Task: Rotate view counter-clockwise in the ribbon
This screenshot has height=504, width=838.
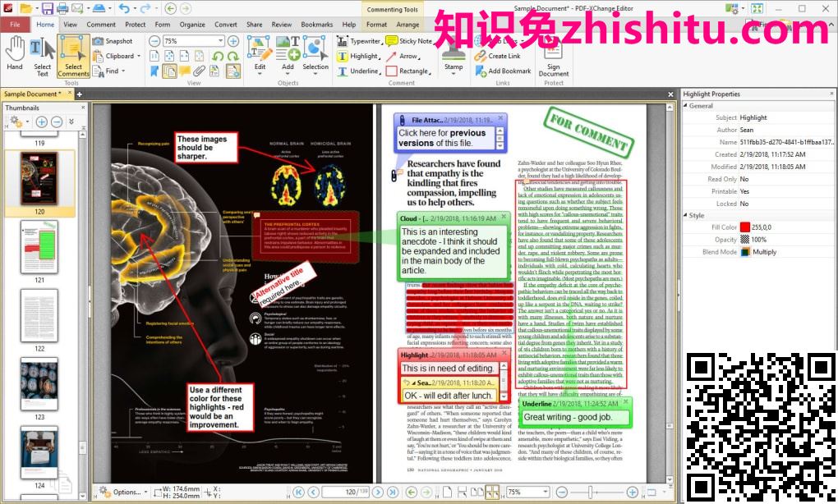Action: click(x=218, y=56)
